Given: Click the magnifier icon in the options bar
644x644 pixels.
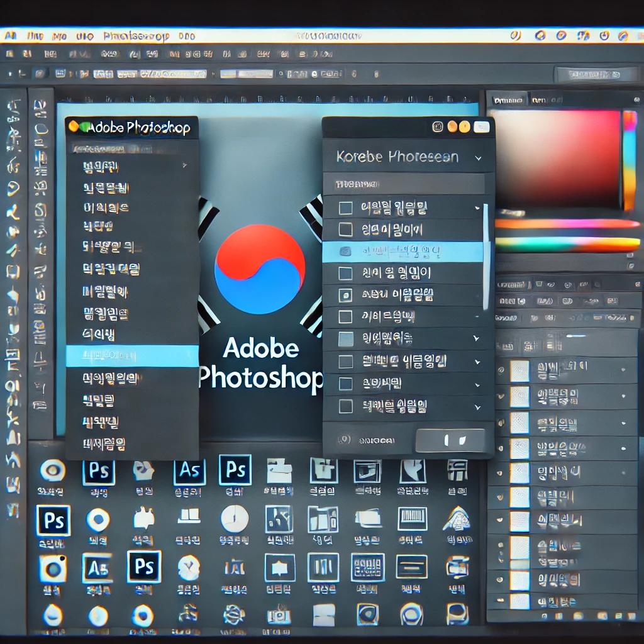Looking at the screenshot, I should tap(281, 74).
